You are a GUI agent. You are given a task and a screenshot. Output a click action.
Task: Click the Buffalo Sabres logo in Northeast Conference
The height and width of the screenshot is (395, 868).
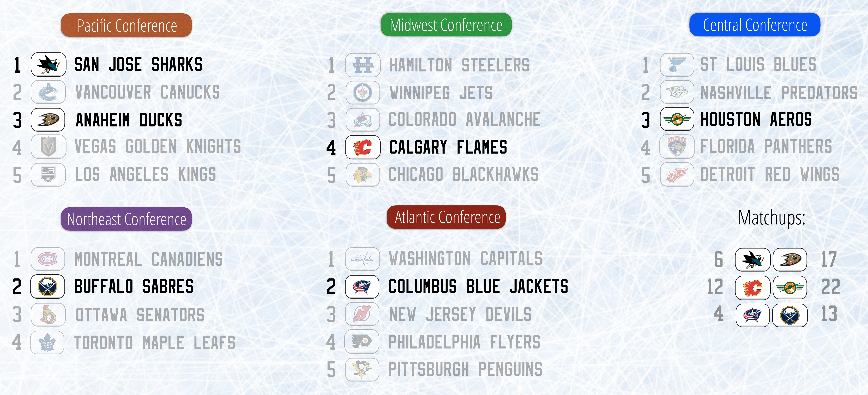(47, 287)
